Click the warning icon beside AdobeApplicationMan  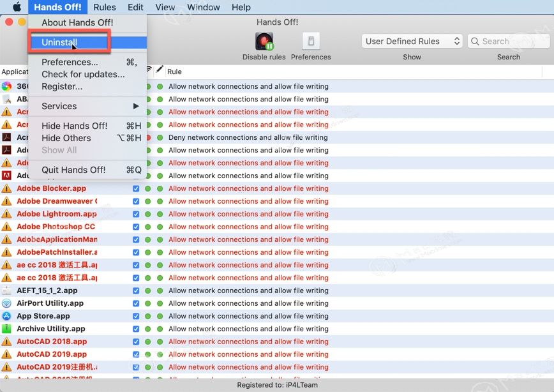click(x=6, y=239)
